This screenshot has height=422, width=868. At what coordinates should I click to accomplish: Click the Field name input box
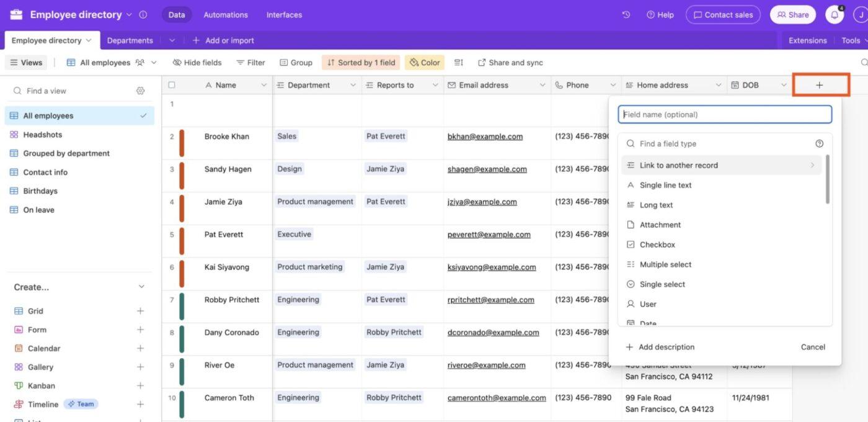click(x=724, y=114)
